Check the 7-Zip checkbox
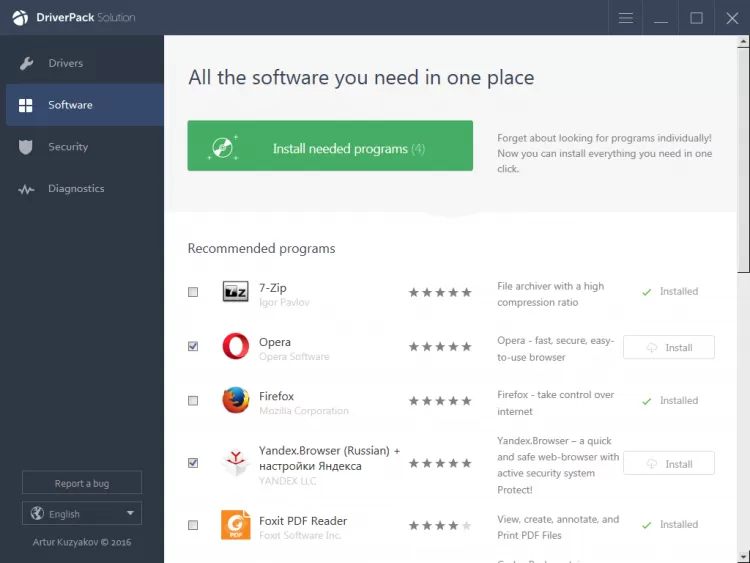Image resolution: width=750 pixels, height=563 pixels. click(193, 292)
